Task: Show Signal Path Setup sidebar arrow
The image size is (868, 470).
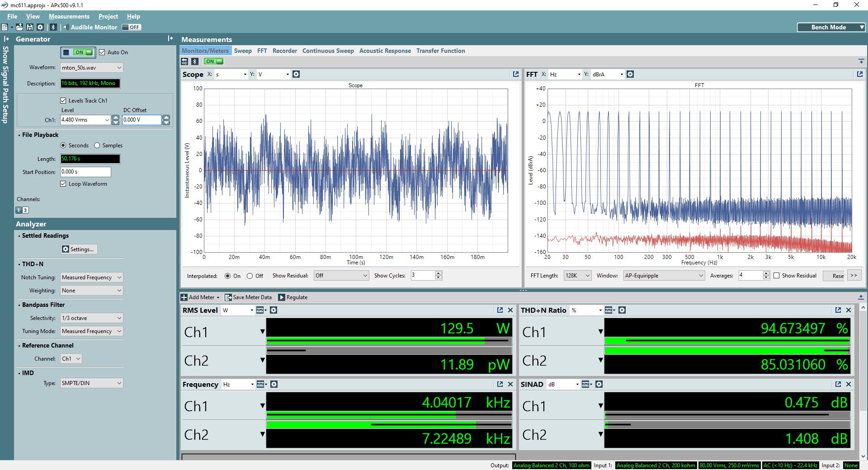Action: (x=6, y=39)
